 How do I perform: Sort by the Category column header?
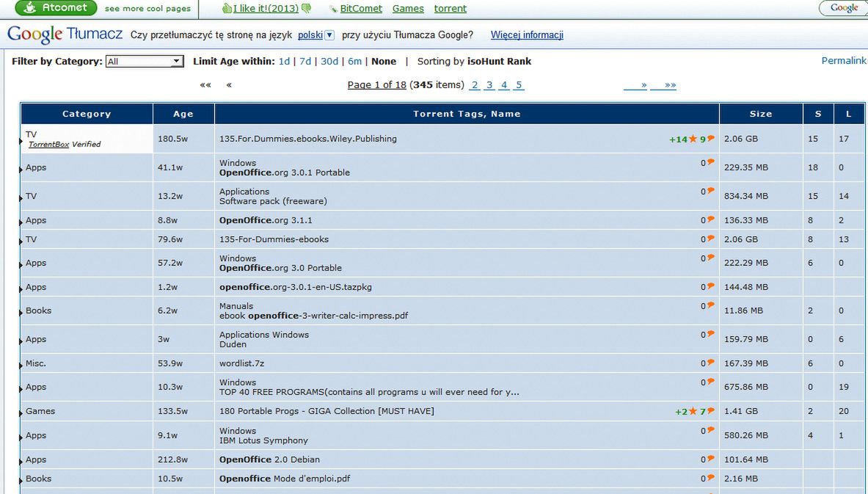[x=87, y=114]
